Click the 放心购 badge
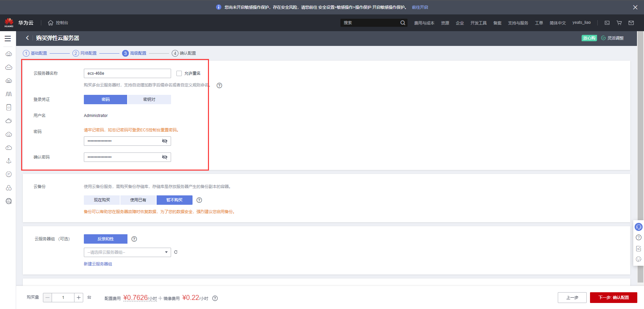The image size is (644, 309). click(589, 38)
